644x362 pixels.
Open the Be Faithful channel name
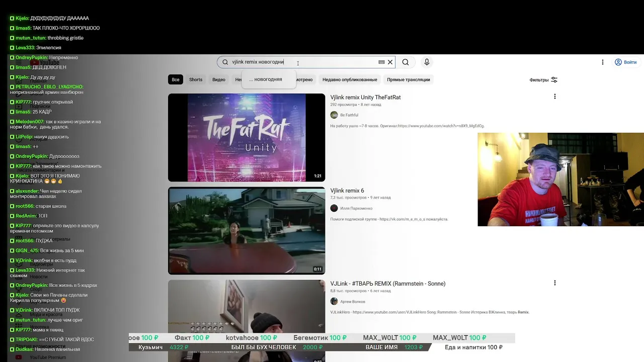click(349, 115)
